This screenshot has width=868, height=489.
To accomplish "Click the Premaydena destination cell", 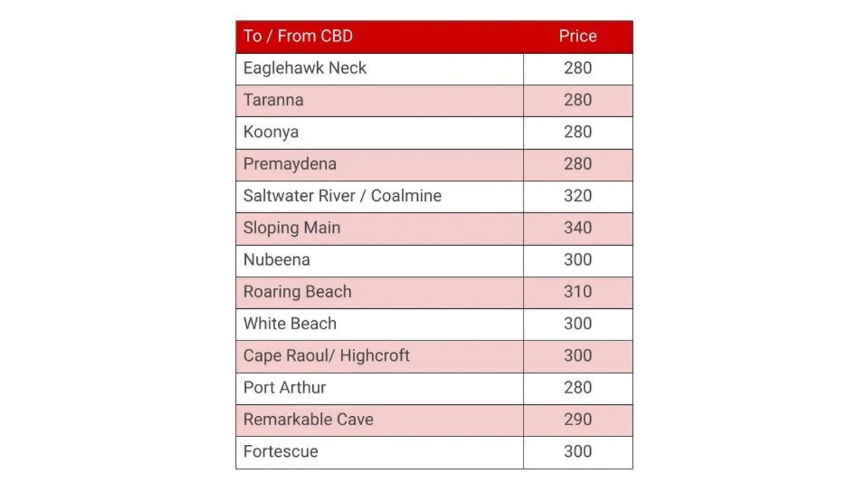I will click(x=290, y=164).
